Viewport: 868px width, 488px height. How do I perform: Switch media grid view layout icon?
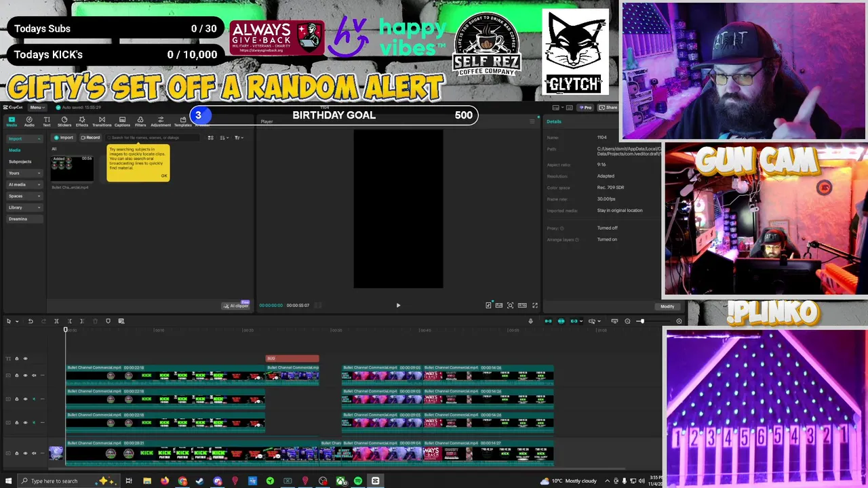211,138
